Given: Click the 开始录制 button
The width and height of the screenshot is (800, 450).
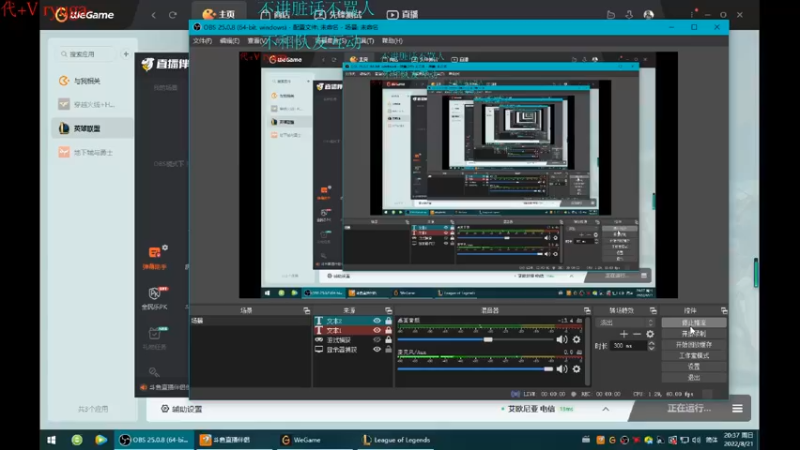Looking at the screenshot, I should coord(694,334).
